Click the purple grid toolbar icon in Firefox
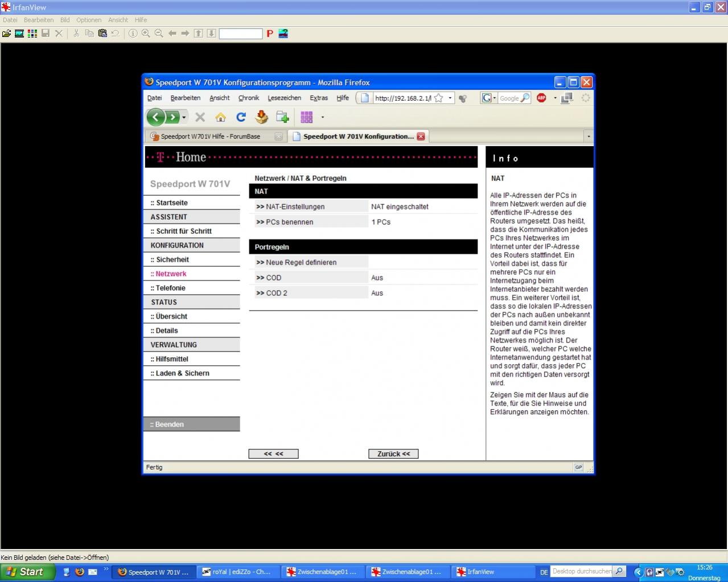728x582 pixels. [307, 117]
